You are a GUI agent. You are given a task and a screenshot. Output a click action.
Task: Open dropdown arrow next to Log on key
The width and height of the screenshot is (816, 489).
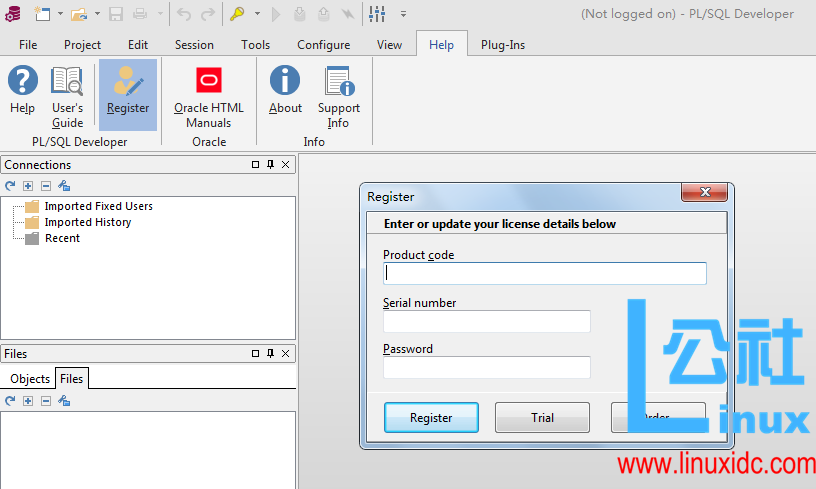click(x=256, y=14)
